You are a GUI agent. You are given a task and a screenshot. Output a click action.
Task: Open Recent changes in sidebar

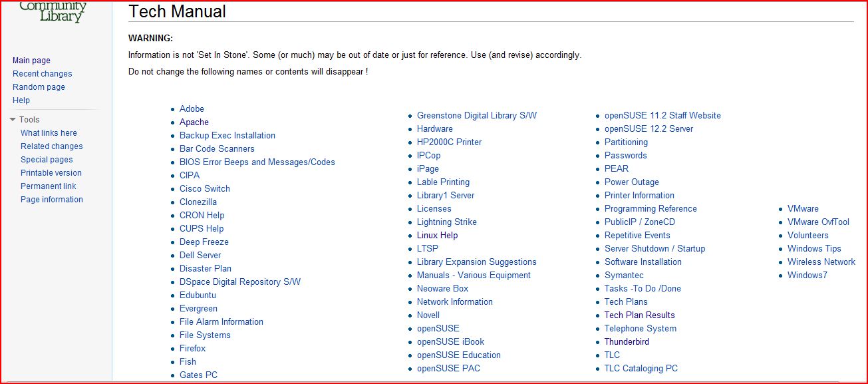(x=42, y=74)
